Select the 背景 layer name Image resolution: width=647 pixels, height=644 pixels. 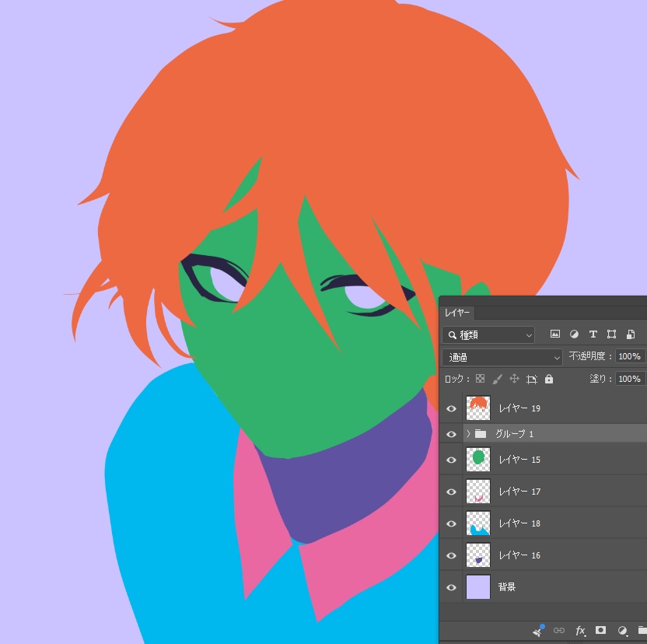pos(507,586)
